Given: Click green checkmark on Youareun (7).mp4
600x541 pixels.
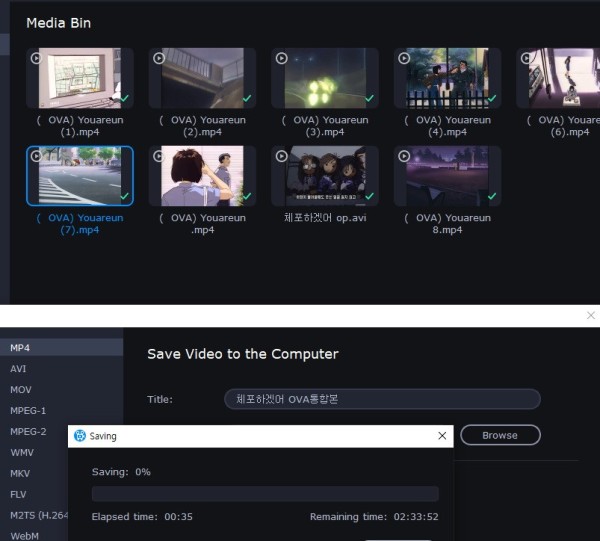Looking at the screenshot, I should pyautogui.click(x=124, y=196).
